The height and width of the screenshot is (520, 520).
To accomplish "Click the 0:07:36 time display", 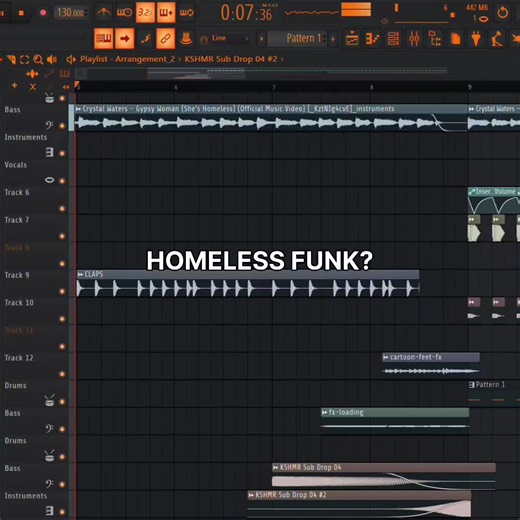I will tap(247, 13).
